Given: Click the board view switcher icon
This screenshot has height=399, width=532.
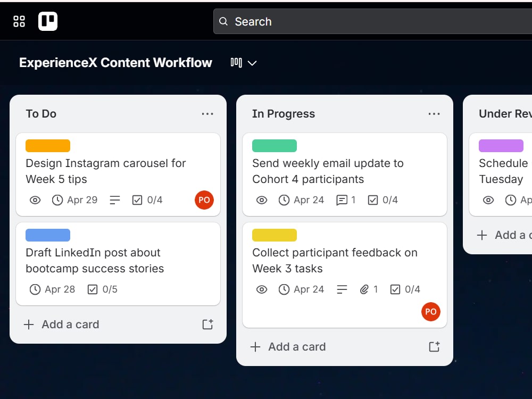Looking at the screenshot, I should (x=236, y=62).
